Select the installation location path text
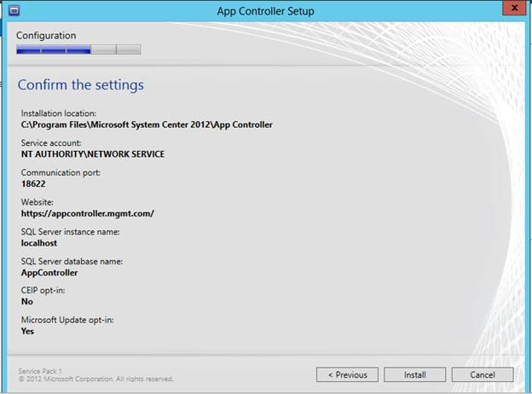Viewport: 532px width, 394px height. [x=147, y=125]
